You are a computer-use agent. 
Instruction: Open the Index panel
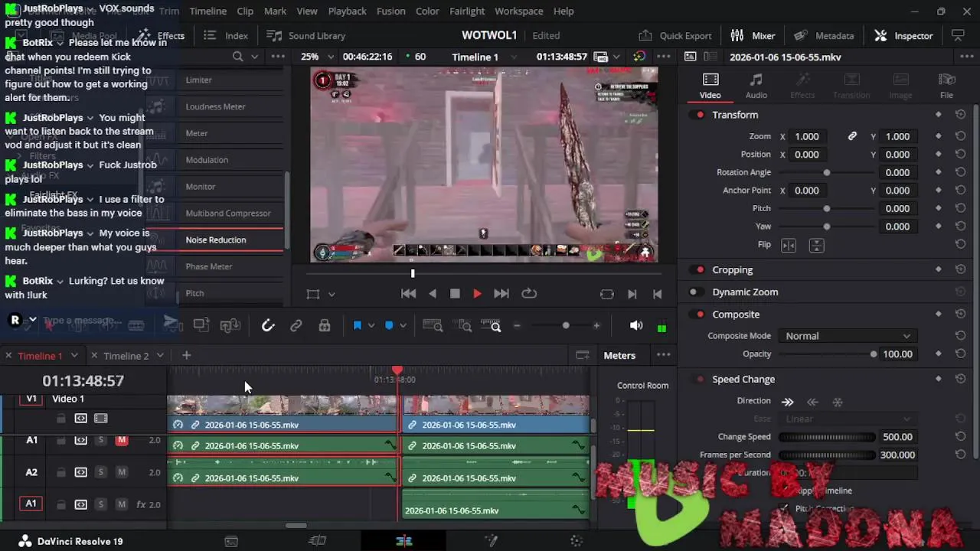226,35
